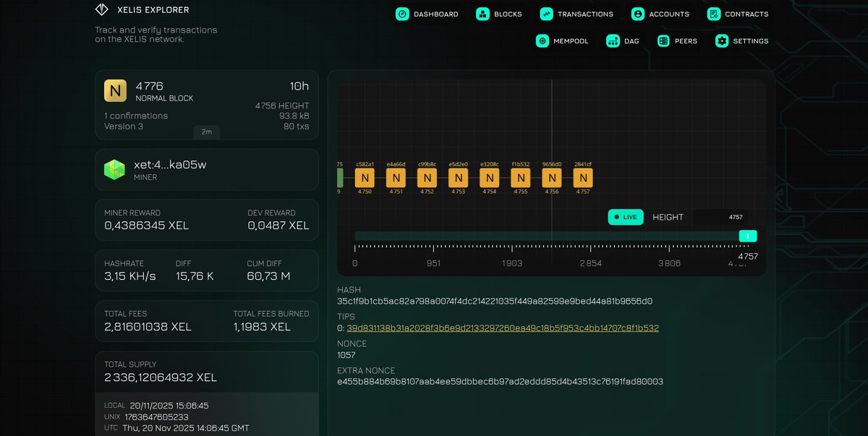Click the Blocks cubes icon
This screenshot has width=868, height=436.
pyautogui.click(x=482, y=14)
